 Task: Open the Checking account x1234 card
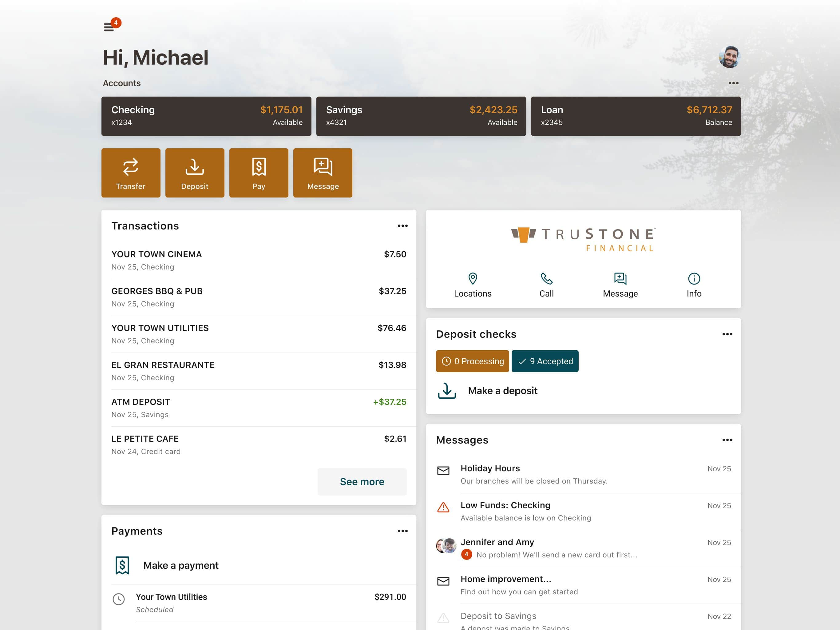click(206, 116)
